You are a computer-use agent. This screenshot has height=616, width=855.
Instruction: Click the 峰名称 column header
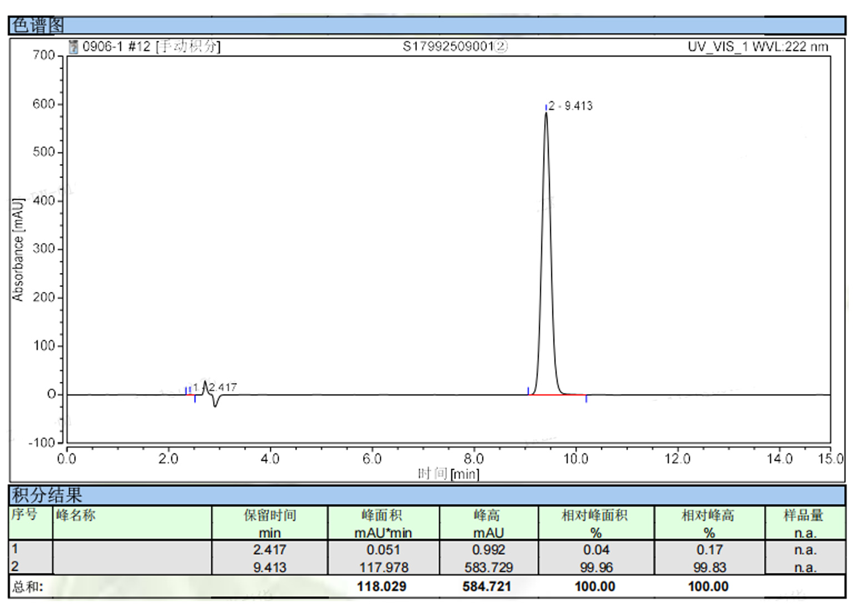point(76,516)
